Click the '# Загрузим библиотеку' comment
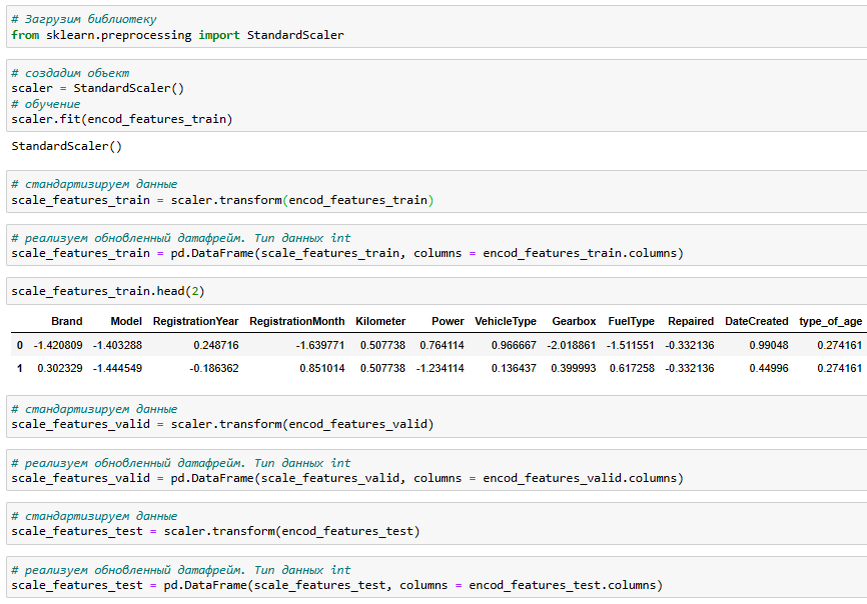The width and height of the screenshot is (867, 604). coord(84,19)
